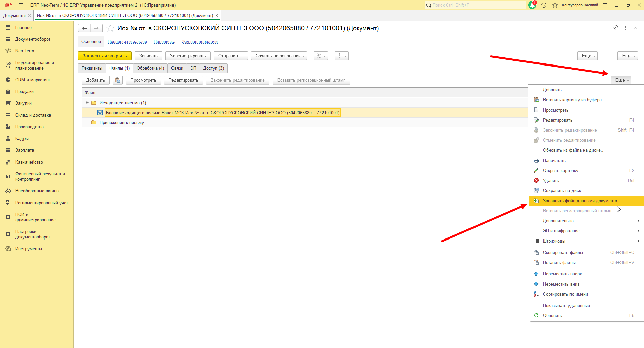Viewport: 644px width, 348px height.
Task: Open the notifications bell icon
Action: [x=532, y=5]
